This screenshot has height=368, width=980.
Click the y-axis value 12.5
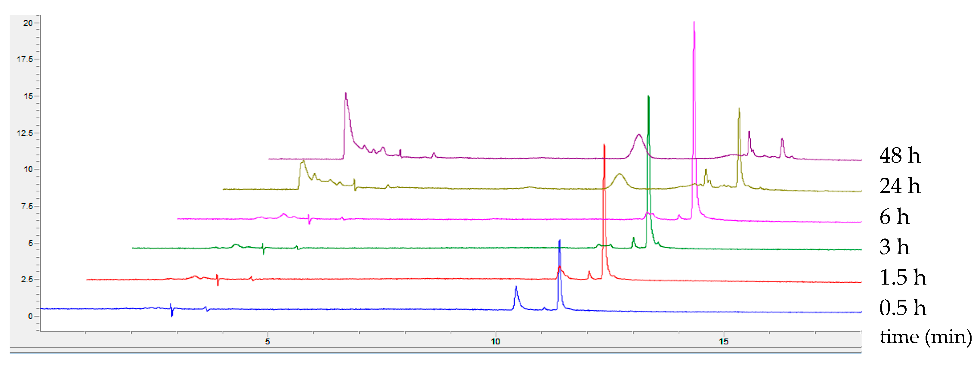point(25,133)
